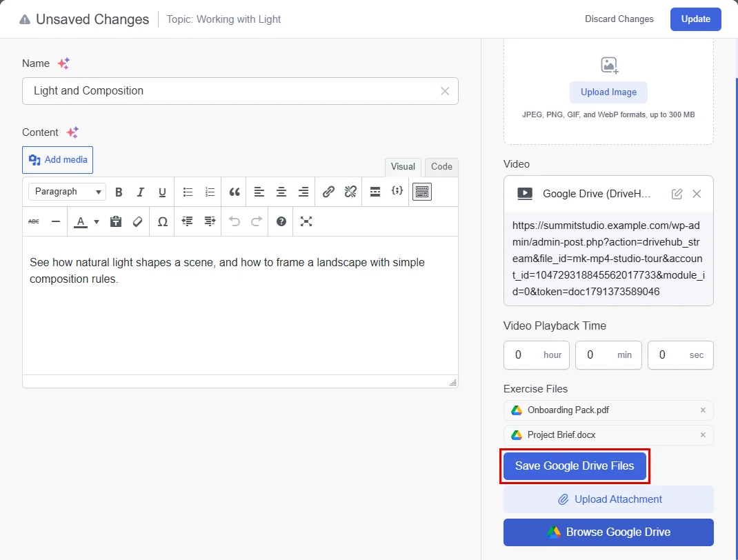Viewport: 738px width, 560px height.
Task: Undo the last edit
Action: click(x=235, y=221)
